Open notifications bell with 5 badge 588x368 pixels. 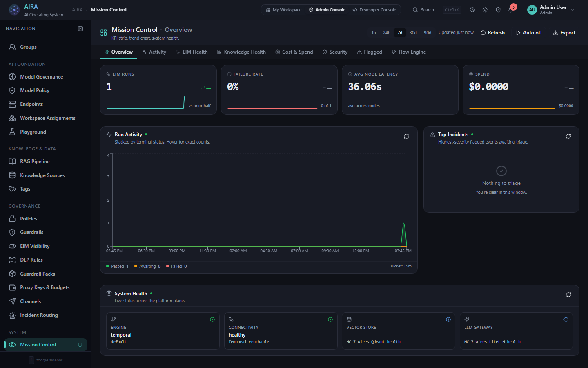511,9
